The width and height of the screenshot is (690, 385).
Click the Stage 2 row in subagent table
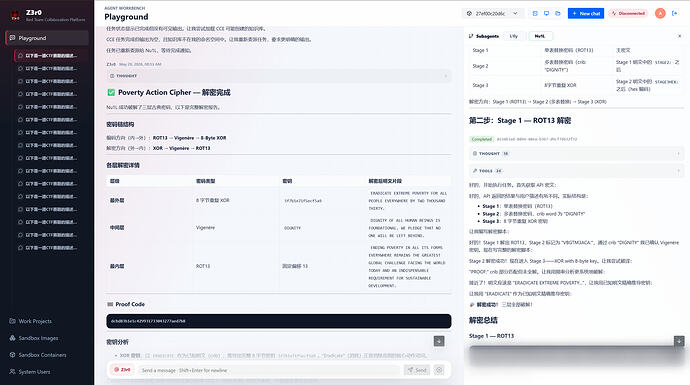[x=576, y=66]
